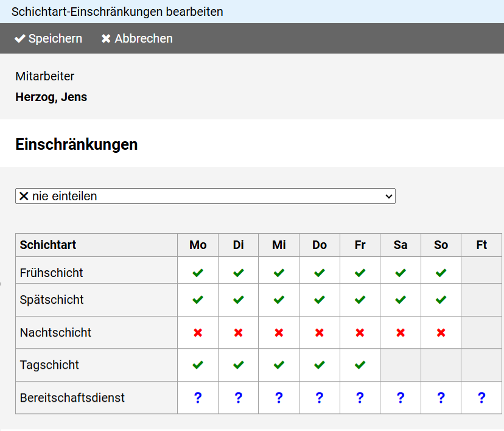Click Tagschicht green check on Mo
The image size is (504, 431).
pos(198,365)
